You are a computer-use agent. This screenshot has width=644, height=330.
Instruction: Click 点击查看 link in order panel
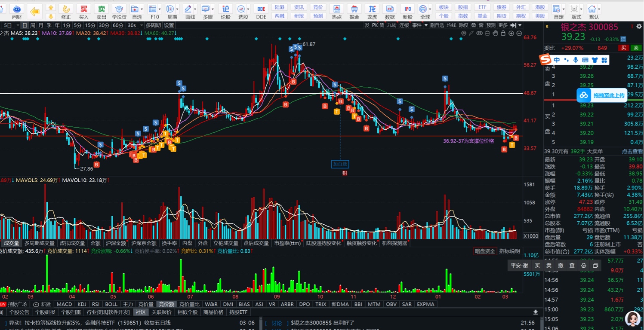632,151
